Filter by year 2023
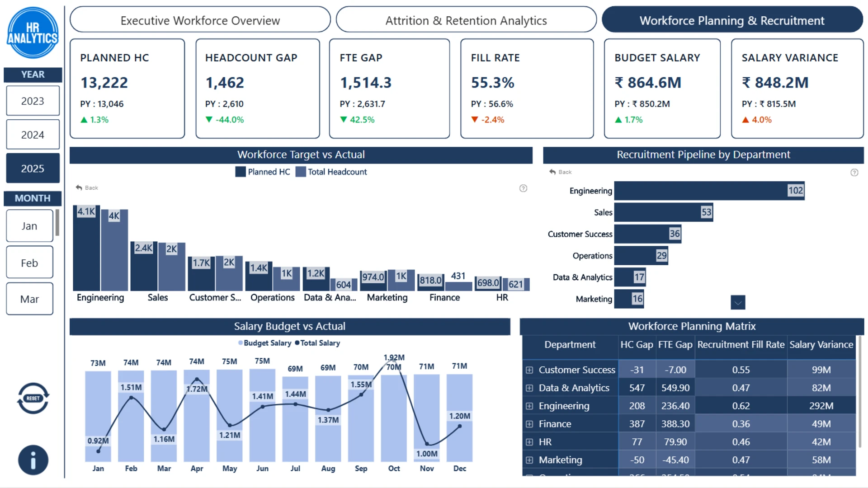 tap(33, 101)
